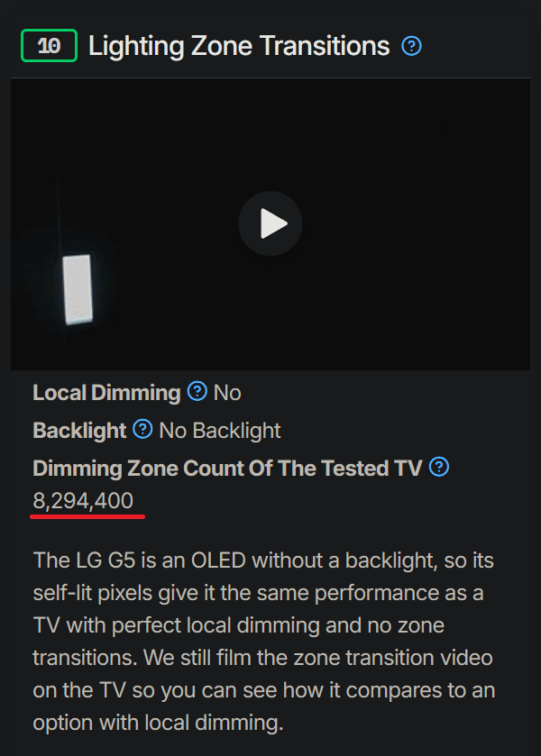Click the Dimming Zone Count Of The Tested TV label
Viewport: 541px width, 756px height.
point(225,468)
